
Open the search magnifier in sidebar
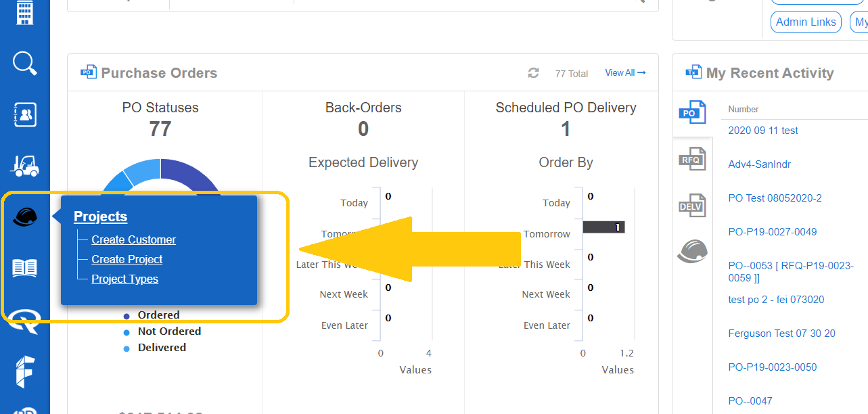coord(25,63)
